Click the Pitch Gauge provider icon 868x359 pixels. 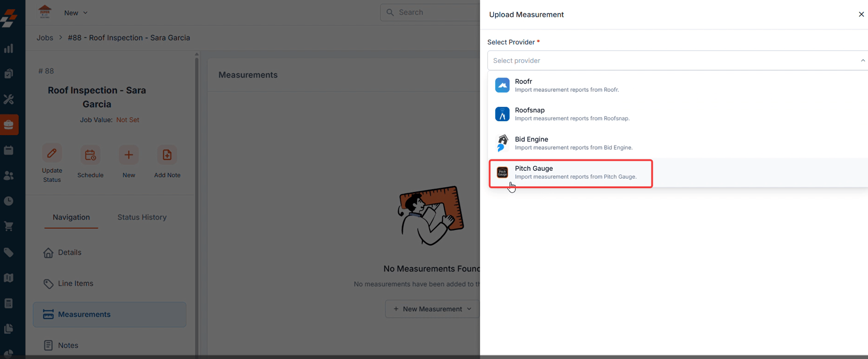point(503,173)
